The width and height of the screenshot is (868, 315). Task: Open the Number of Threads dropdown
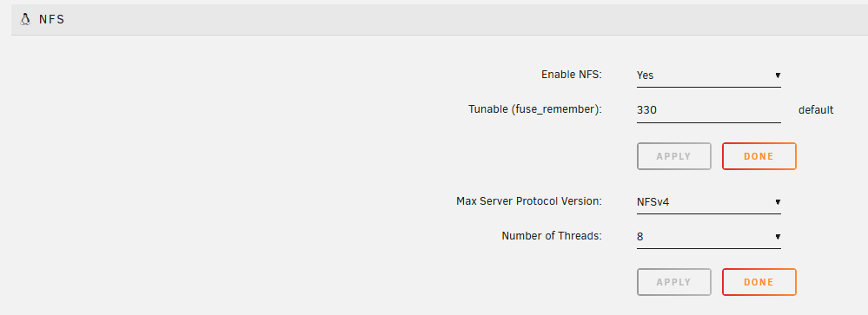point(709,237)
